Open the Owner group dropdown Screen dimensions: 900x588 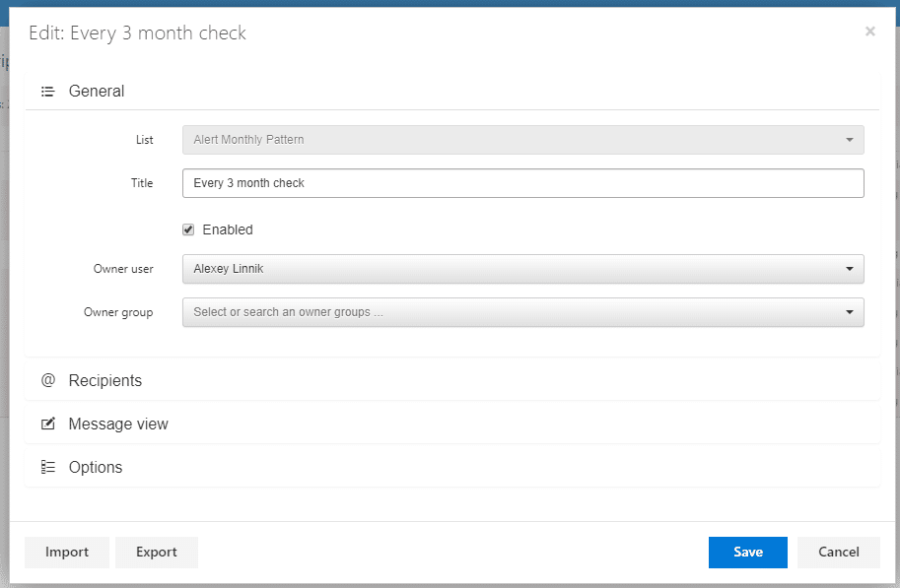[x=522, y=312]
